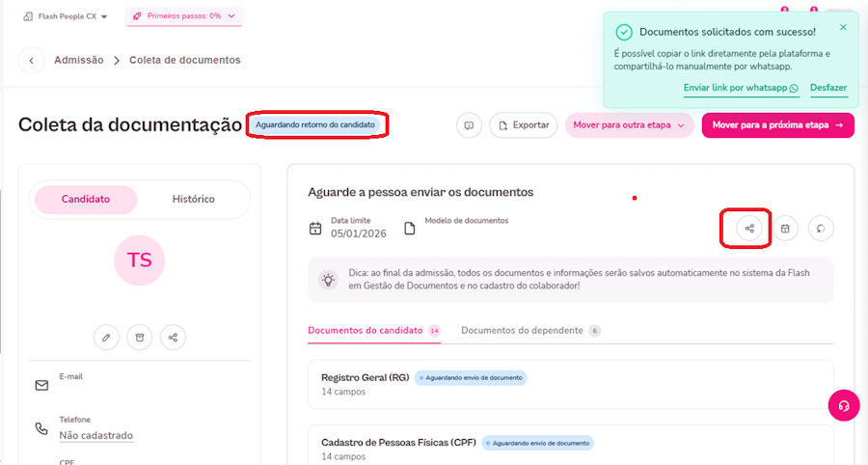The width and height of the screenshot is (868, 465).
Task: Click the rocket icon in Primeiros passos
Action: pos(137,16)
